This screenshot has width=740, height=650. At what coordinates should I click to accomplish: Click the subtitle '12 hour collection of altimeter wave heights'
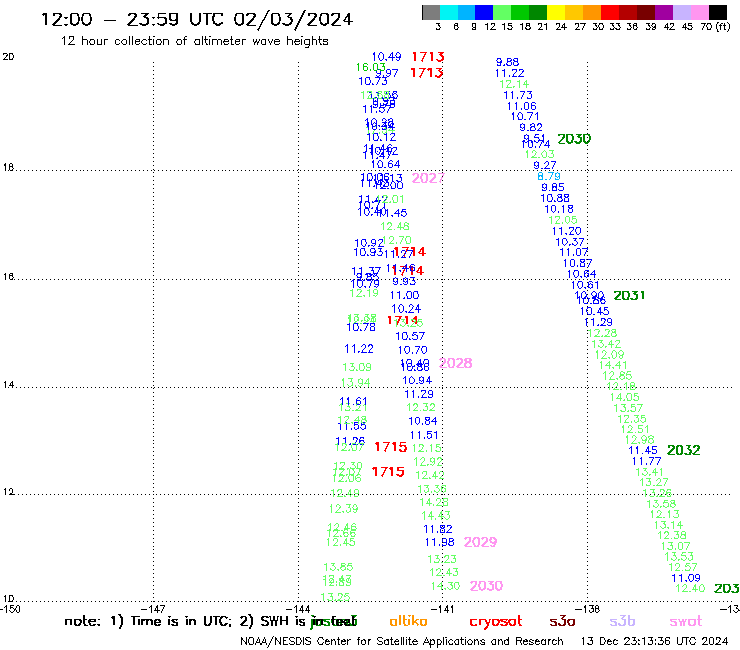194,41
